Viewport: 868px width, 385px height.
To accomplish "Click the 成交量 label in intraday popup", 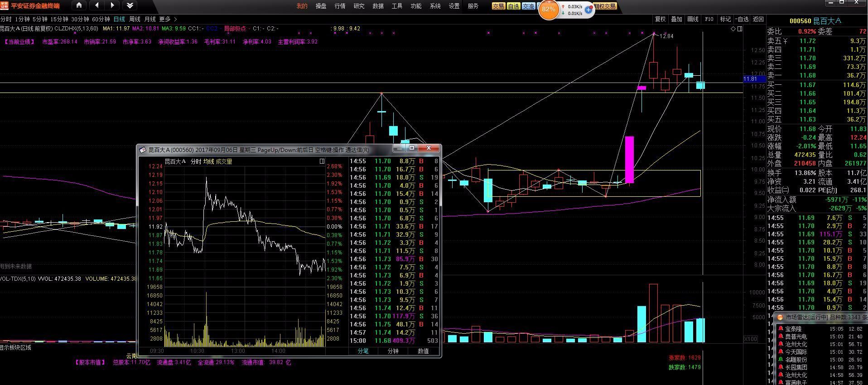I will click(x=224, y=161).
